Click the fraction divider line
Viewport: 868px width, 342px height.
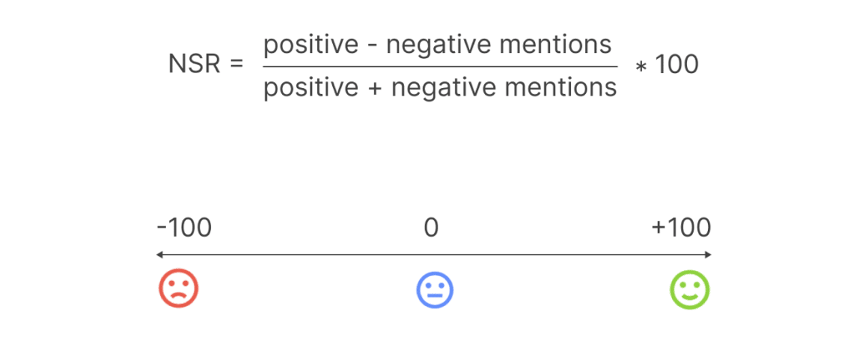[440, 66]
